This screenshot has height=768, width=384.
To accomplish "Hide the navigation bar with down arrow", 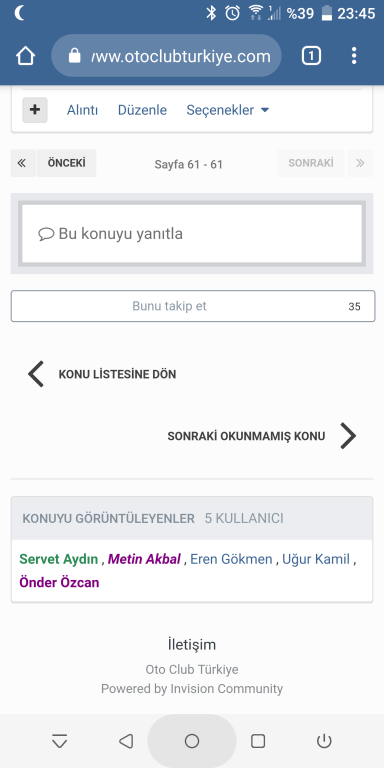I will coord(60,742).
